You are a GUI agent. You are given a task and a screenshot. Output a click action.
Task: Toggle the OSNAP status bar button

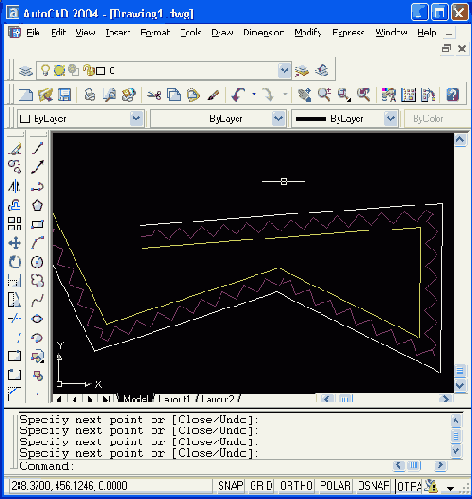(x=374, y=486)
